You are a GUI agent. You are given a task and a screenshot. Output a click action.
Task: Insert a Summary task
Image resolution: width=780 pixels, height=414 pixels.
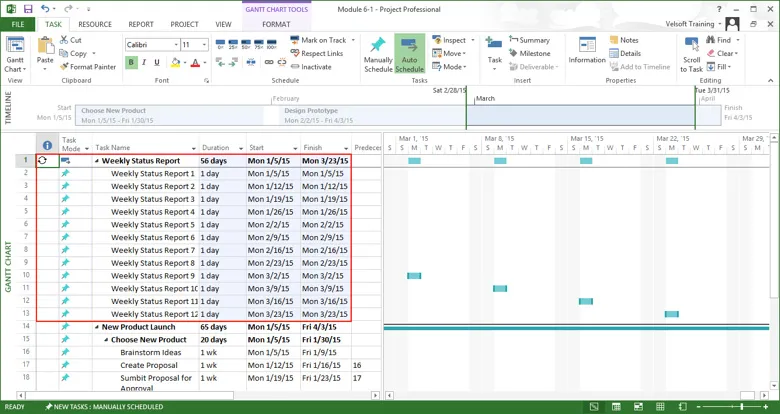click(x=529, y=40)
